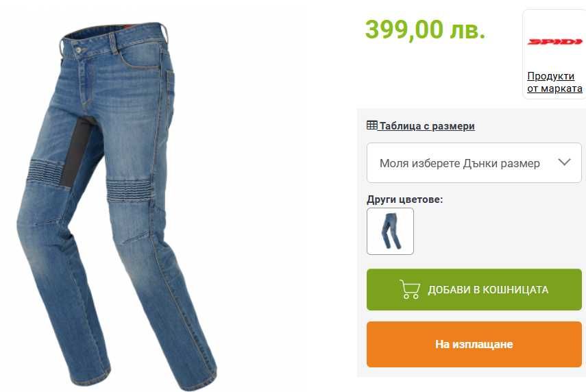Click the orange 'На изплащане' button
Viewport: 586px width, 392px height.
point(474,344)
